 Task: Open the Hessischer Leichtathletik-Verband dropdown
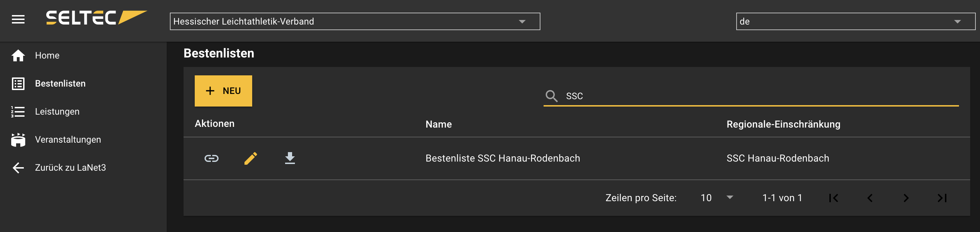coord(355,21)
